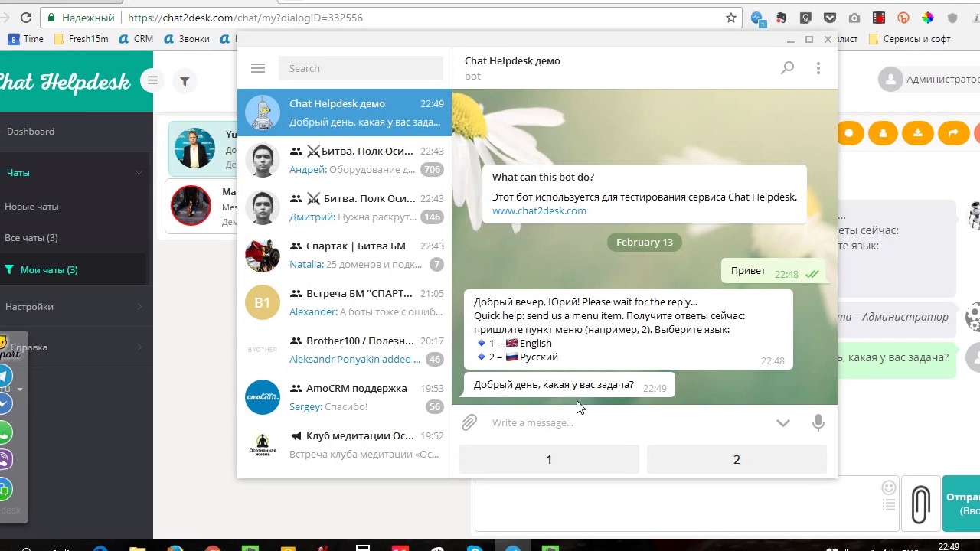
Task: Click bot keyboard button 1
Action: click(549, 459)
